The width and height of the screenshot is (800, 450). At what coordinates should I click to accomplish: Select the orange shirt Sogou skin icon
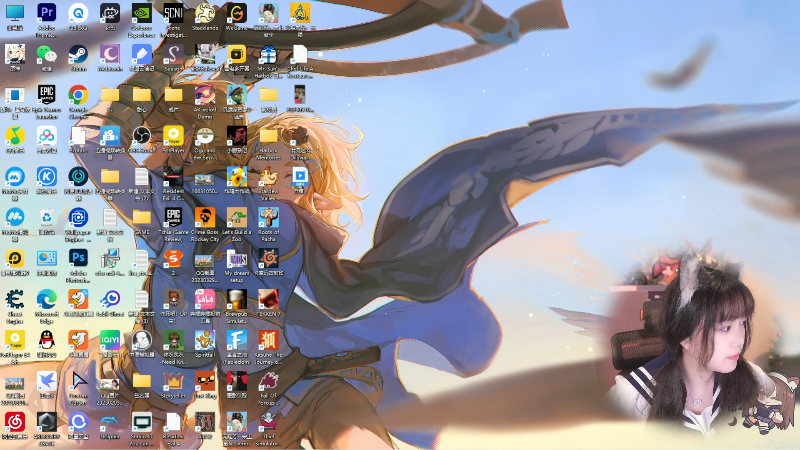(x=173, y=258)
